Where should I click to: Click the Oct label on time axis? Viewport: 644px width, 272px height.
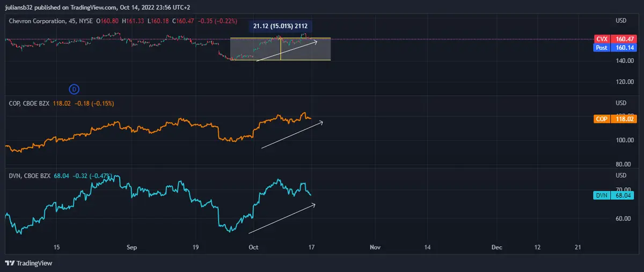pos(254,247)
